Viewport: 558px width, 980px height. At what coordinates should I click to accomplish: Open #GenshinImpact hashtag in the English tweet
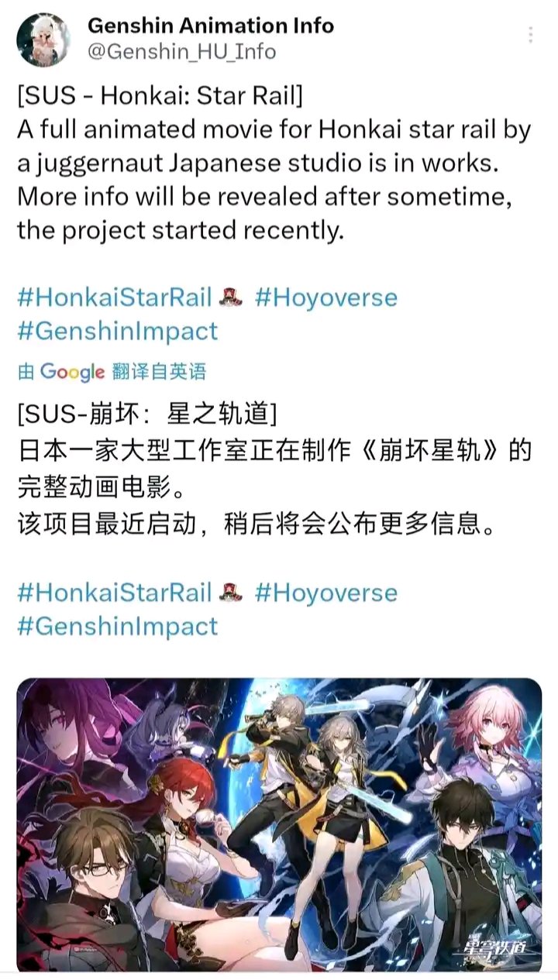pyautogui.click(x=118, y=331)
